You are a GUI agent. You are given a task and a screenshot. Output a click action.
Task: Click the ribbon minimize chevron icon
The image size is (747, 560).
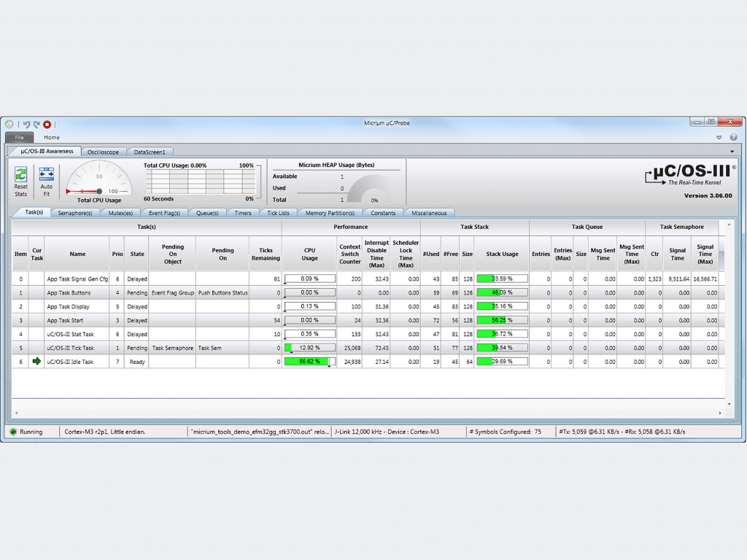click(x=719, y=137)
